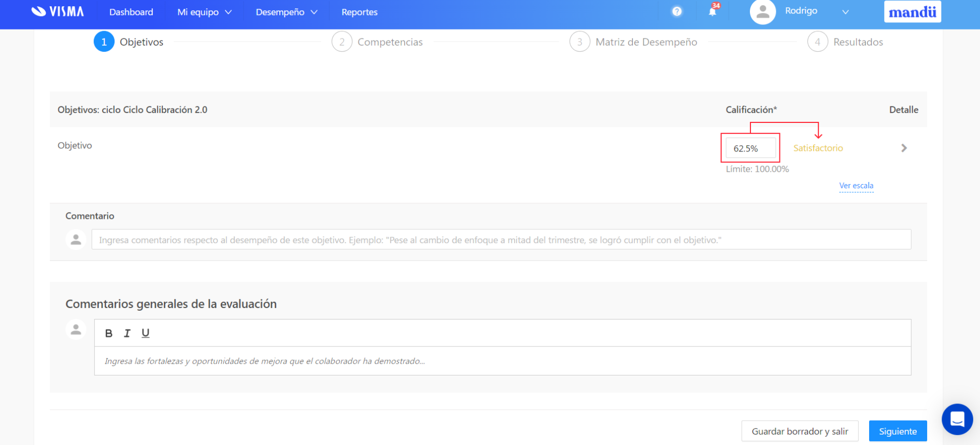Open the Rodrigo user dropdown arrow
The width and height of the screenshot is (980, 445).
[845, 12]
